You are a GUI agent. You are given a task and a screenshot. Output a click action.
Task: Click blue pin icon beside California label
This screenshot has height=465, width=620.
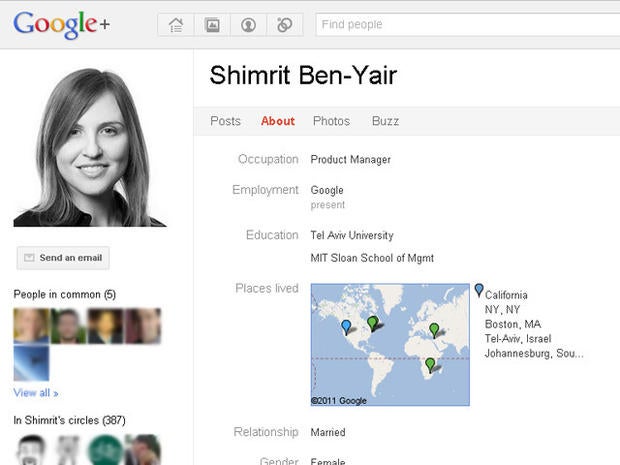(479, 290)
